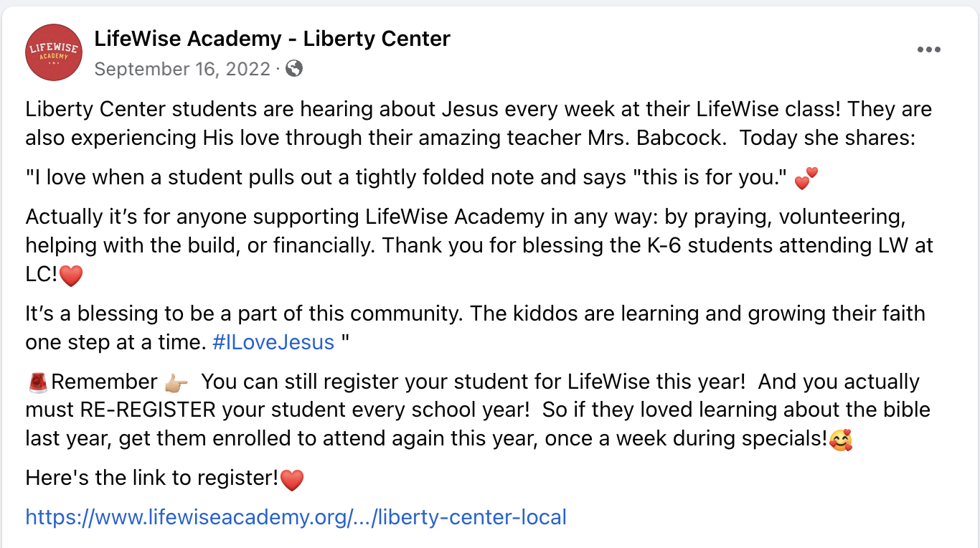Follow the #ILoveJesus hashtag
The image size is (980, 548).
coord(274,342)
